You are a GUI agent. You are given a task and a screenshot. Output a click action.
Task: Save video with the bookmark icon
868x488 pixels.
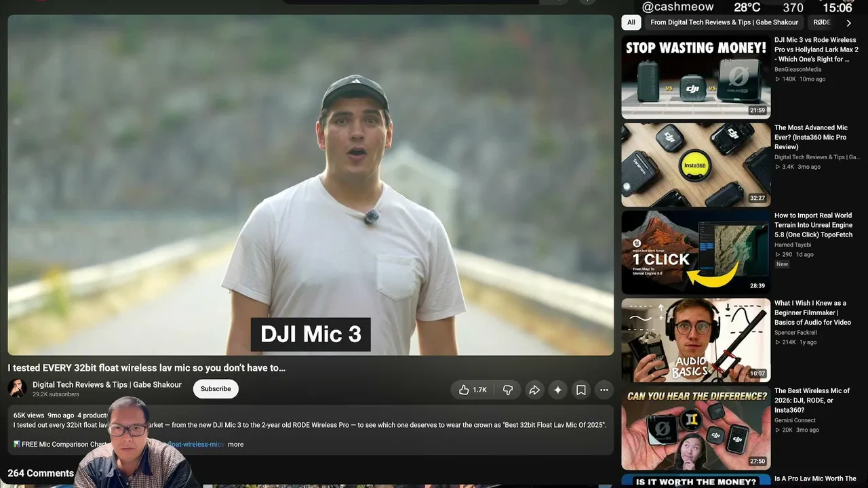coord(581,390)
